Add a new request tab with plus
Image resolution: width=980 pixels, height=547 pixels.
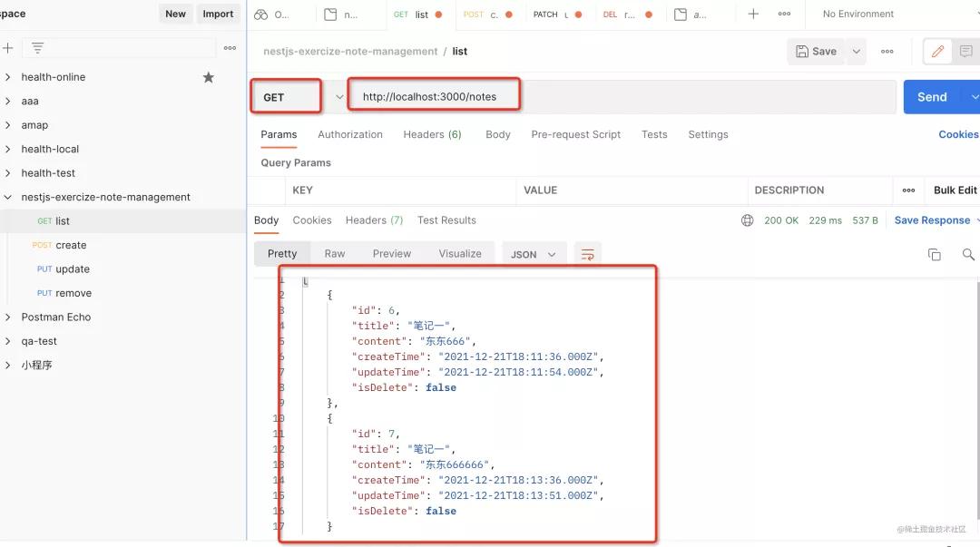[x=753, y=14]
